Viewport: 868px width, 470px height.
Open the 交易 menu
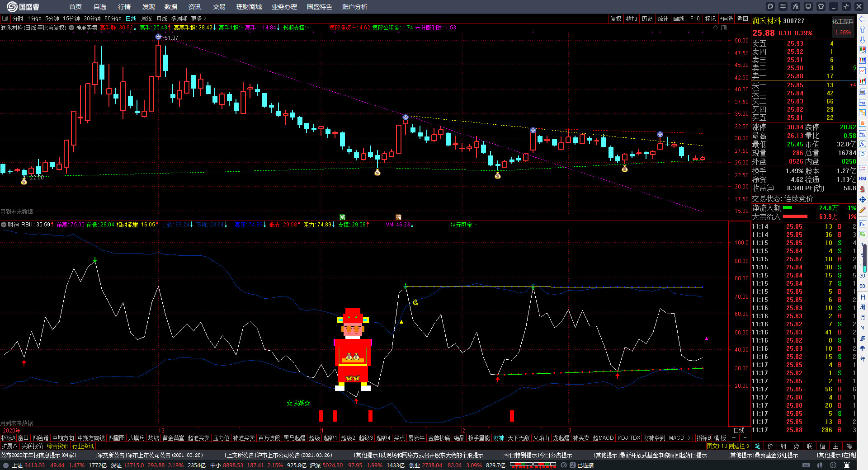tap(219, 7)
